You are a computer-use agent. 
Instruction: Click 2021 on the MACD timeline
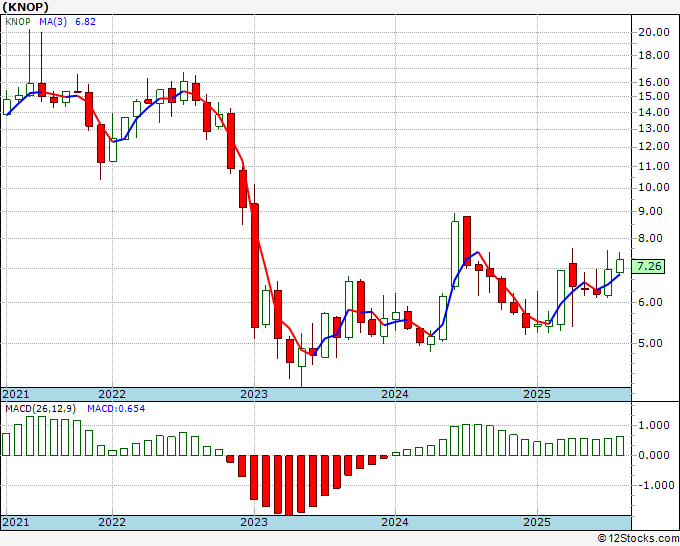(16, 522)
